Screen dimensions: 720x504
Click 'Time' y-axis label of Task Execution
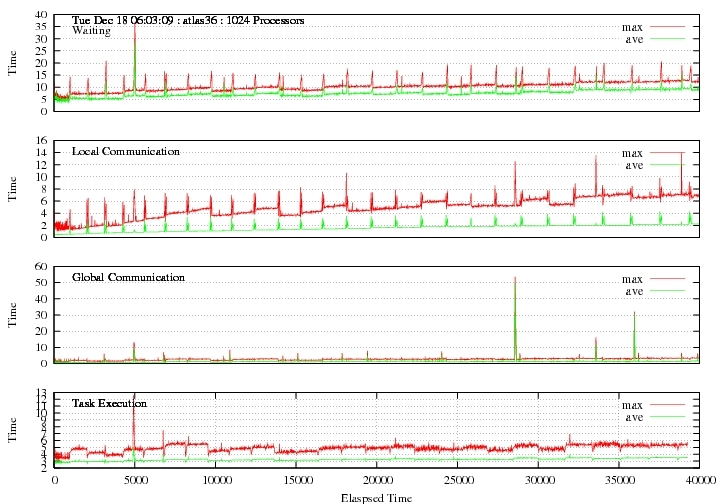click(x=13, y=430)
